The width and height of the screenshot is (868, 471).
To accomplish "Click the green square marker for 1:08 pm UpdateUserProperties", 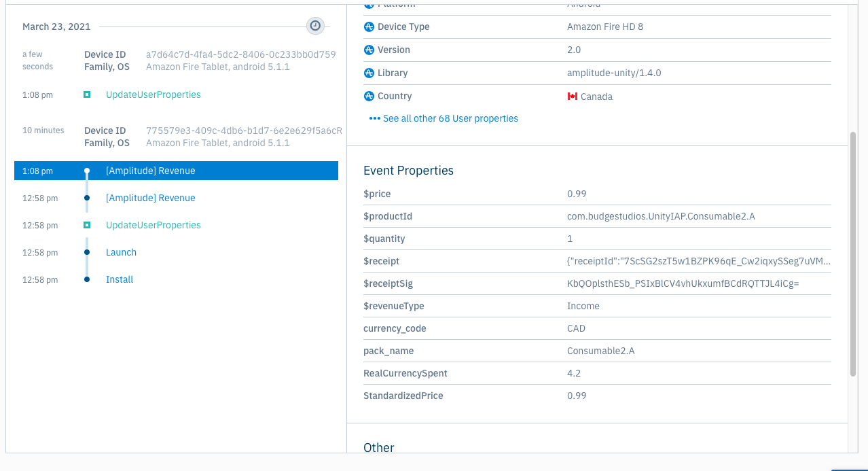I will [x=87, y=94].
